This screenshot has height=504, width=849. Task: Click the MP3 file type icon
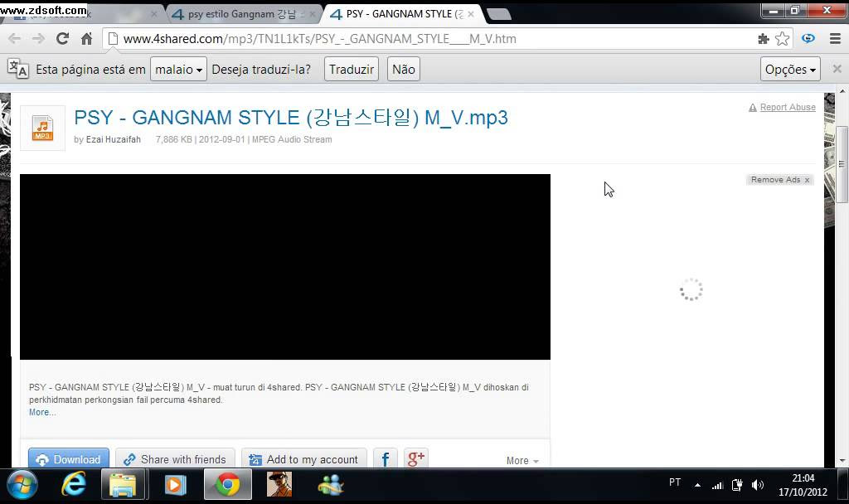[x=43, y=128]
